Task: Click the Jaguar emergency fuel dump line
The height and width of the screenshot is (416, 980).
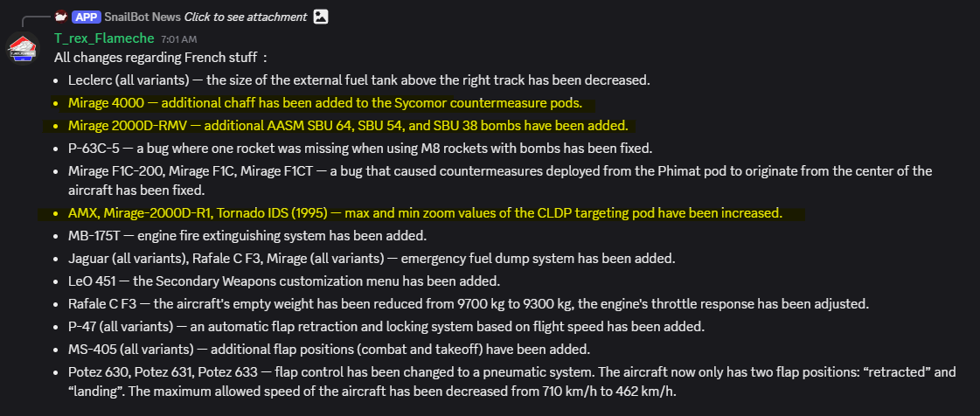Action: click(x=372, y=259)
